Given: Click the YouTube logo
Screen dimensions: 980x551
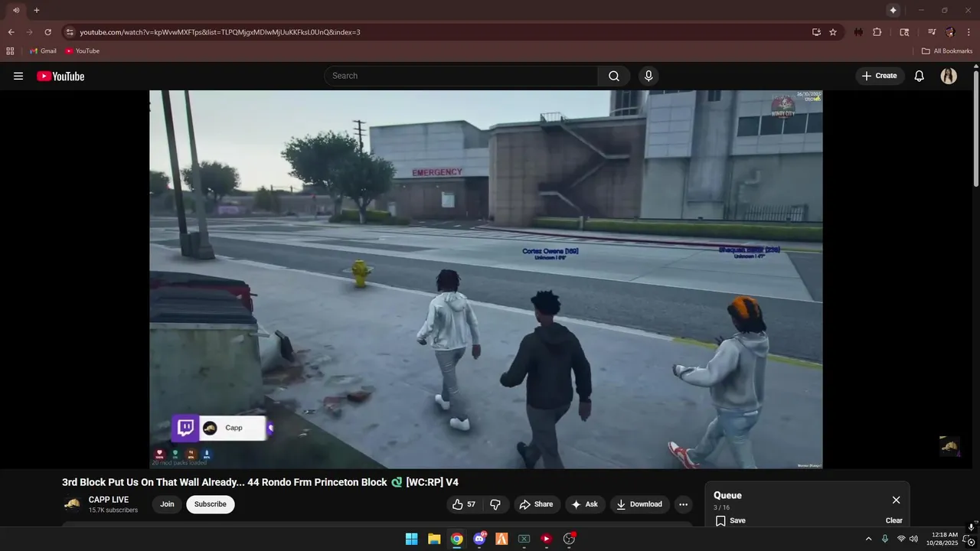Looking at the screenshot, I should coord(60,76).
